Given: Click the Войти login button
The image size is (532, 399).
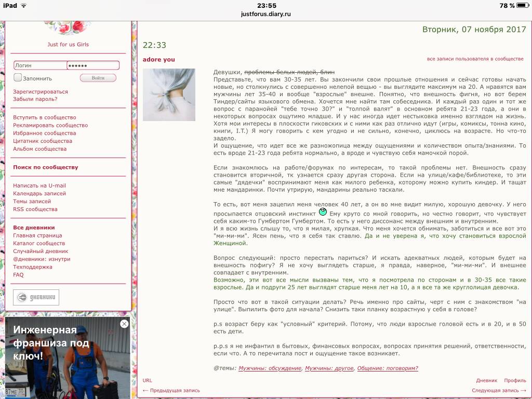Looking at the screenshot, I should click(98, 78).
